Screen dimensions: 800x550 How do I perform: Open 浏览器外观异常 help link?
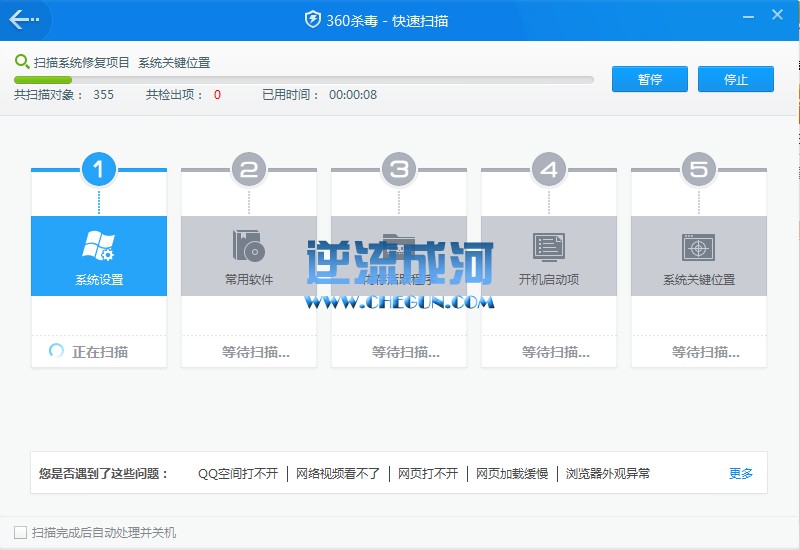608,473
